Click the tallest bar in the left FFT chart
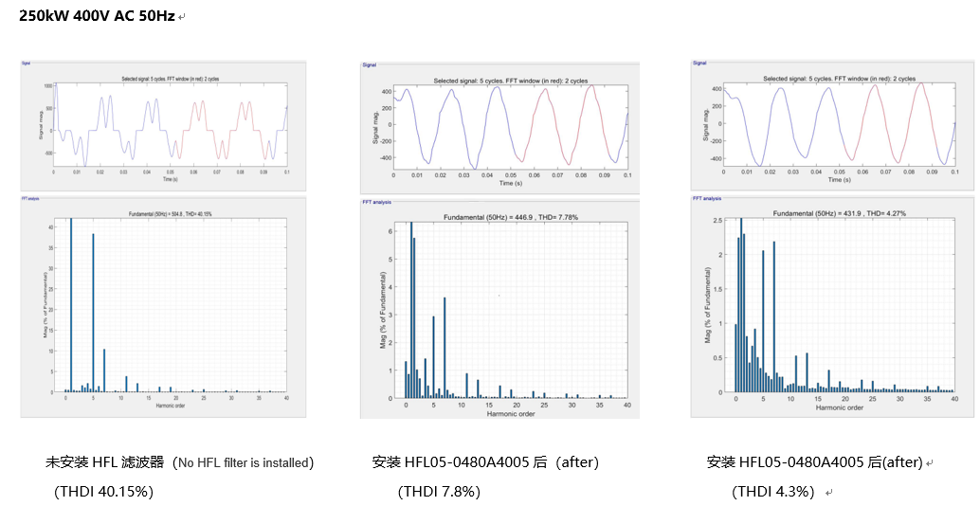980x506 pixels. coord(71,305)
